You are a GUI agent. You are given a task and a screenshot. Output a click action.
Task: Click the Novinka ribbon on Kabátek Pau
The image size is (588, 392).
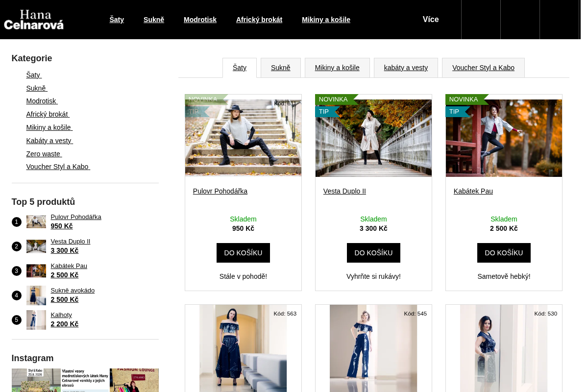tap(467, 99)
